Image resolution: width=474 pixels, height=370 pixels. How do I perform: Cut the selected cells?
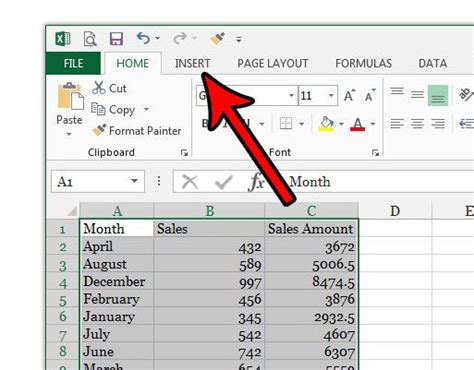tap(109, 88)
